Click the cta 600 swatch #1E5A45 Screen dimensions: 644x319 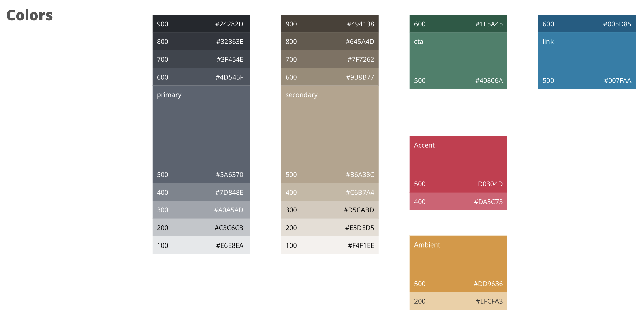click(x=458, y=24)
